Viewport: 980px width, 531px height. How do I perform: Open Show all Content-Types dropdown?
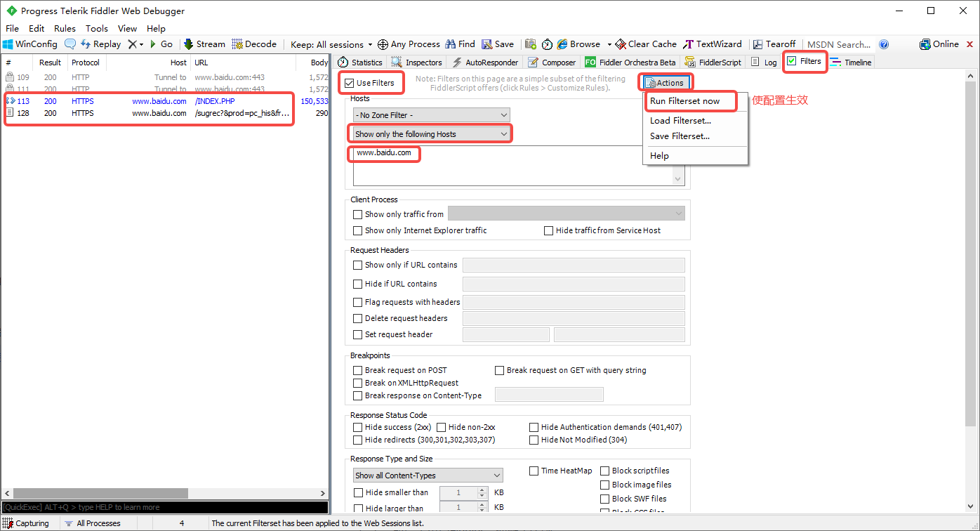click(428, 476)
